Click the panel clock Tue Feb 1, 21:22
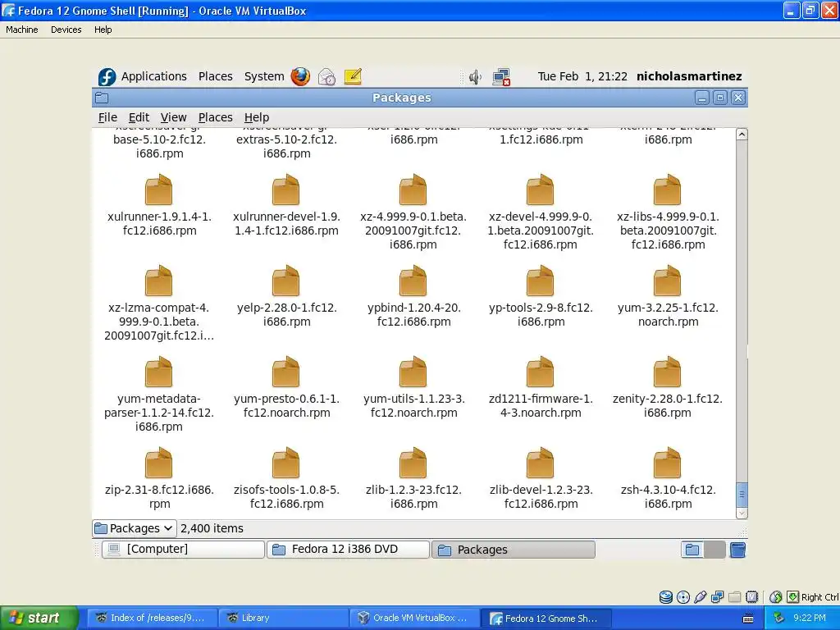 click(x=582, y=76)
